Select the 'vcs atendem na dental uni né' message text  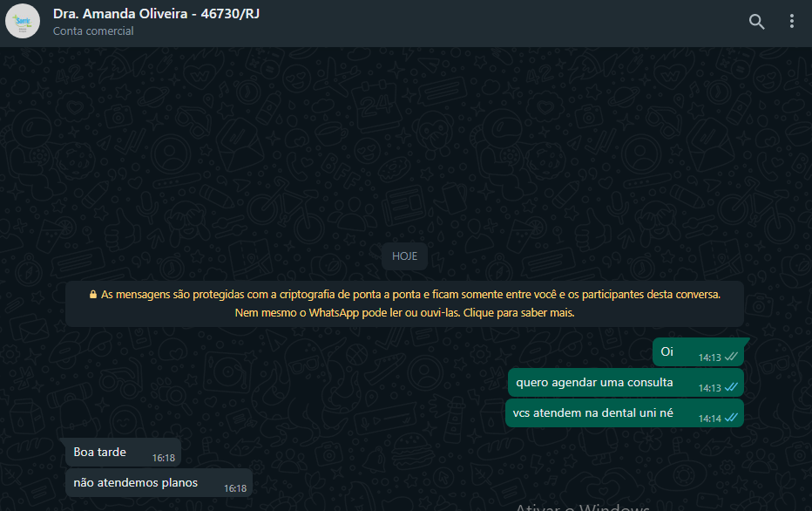pyautogui.click(x=593, y=413)
